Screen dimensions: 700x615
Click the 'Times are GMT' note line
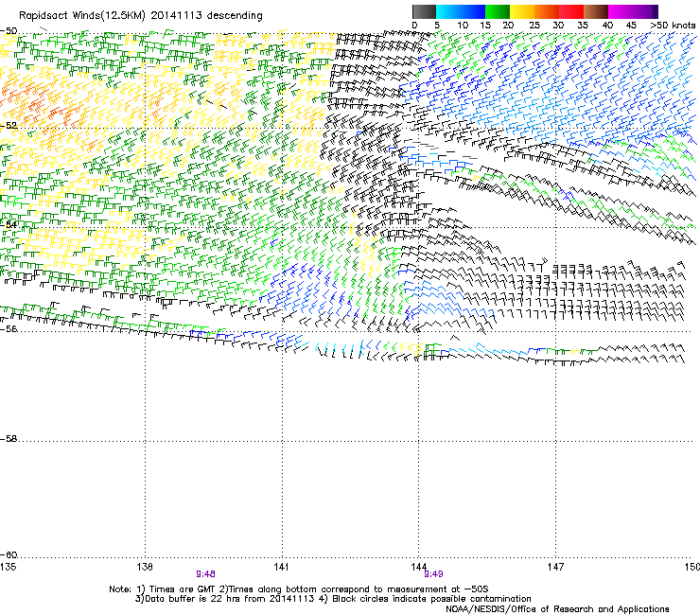299,589
